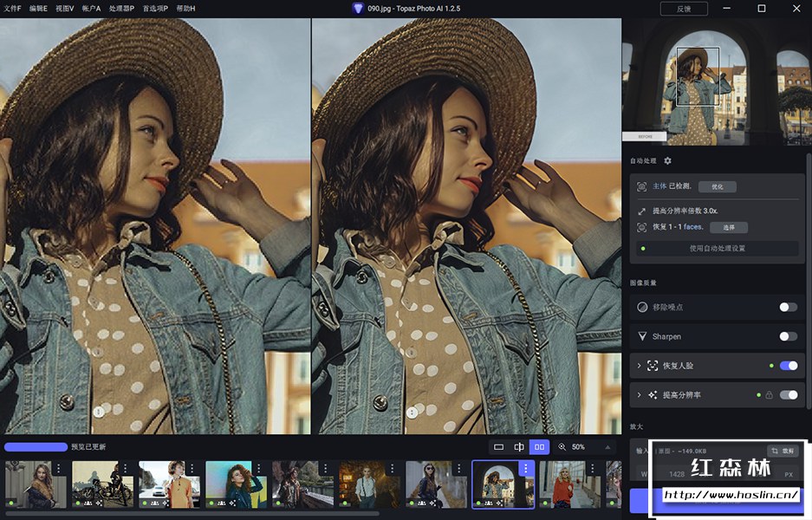Screen dimensions: 812x520
Task: Expand the 恢复人脸 section
Action: [x=639, y=366]
